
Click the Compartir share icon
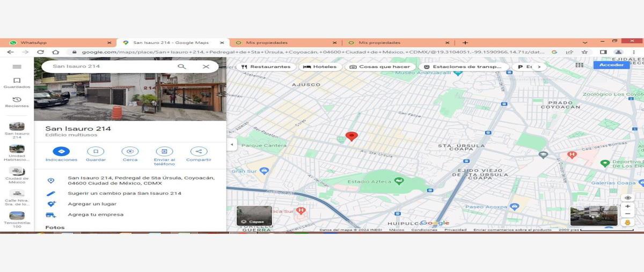pyautogui.click(x=199, y=152)
